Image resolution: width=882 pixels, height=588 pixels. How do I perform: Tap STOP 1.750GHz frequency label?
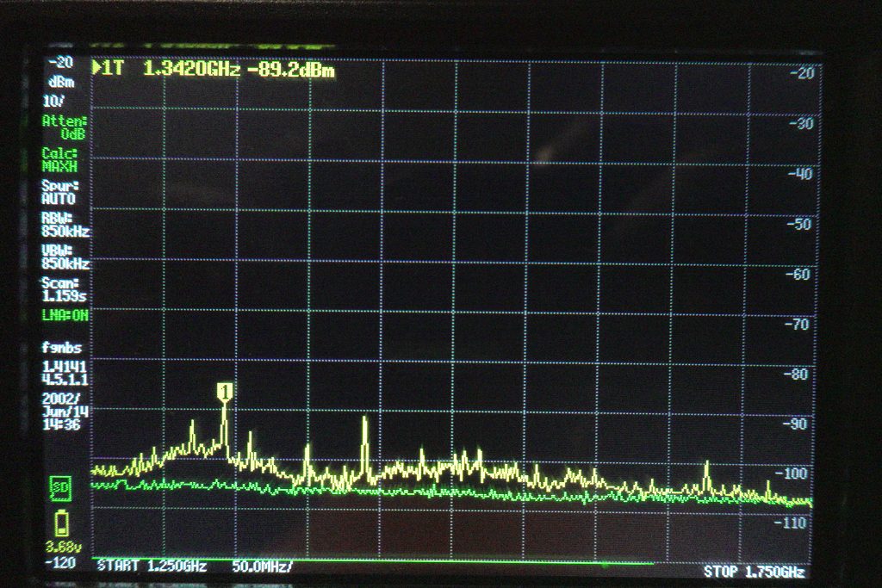coord(754,572)
